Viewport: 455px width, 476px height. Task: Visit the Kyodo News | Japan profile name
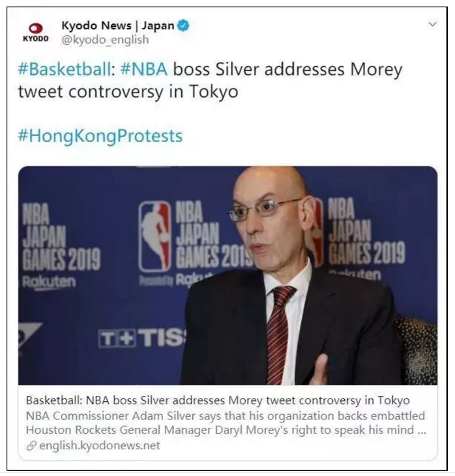(117, 25)
